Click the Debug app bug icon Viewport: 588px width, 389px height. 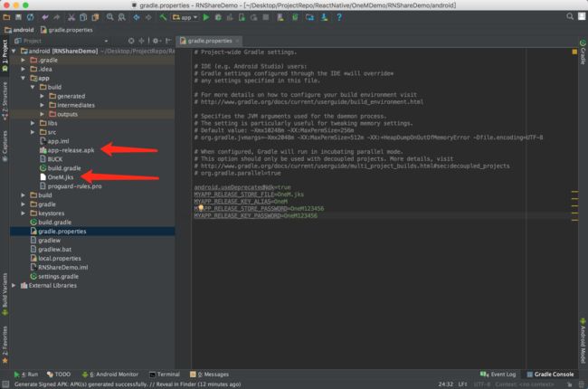[x=218, y=17]
